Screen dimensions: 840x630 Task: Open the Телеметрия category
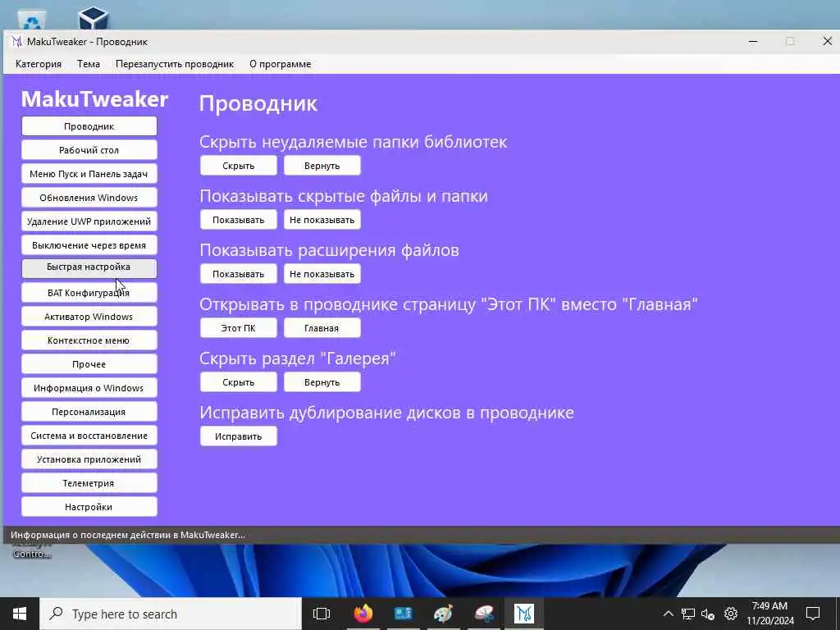click(89, 482)
